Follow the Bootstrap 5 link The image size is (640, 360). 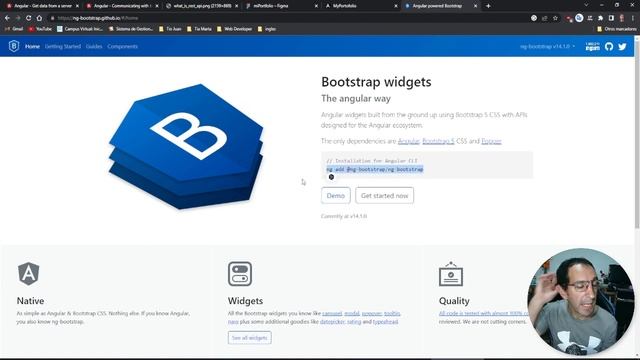(x=438, y=141)
